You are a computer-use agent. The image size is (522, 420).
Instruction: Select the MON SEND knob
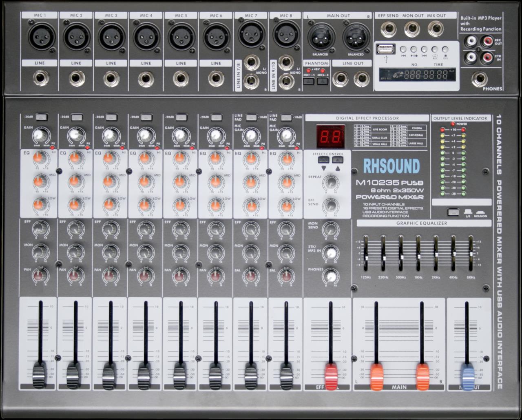331,229
